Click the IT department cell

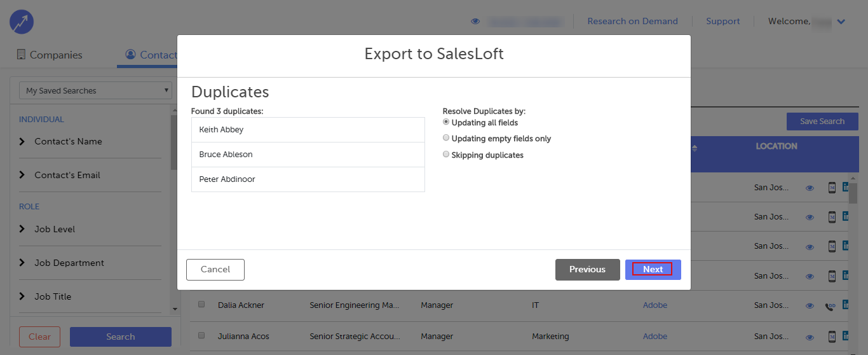pyautogui.click(x=536, y=305)
